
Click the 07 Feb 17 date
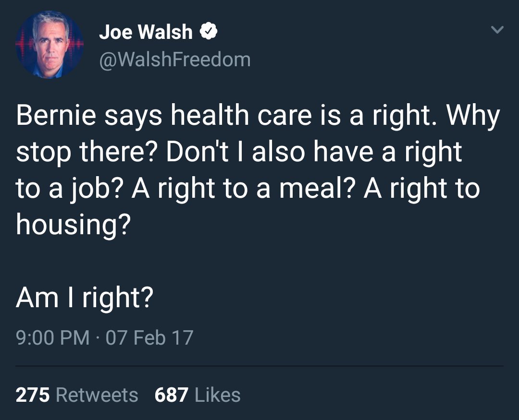149,337
